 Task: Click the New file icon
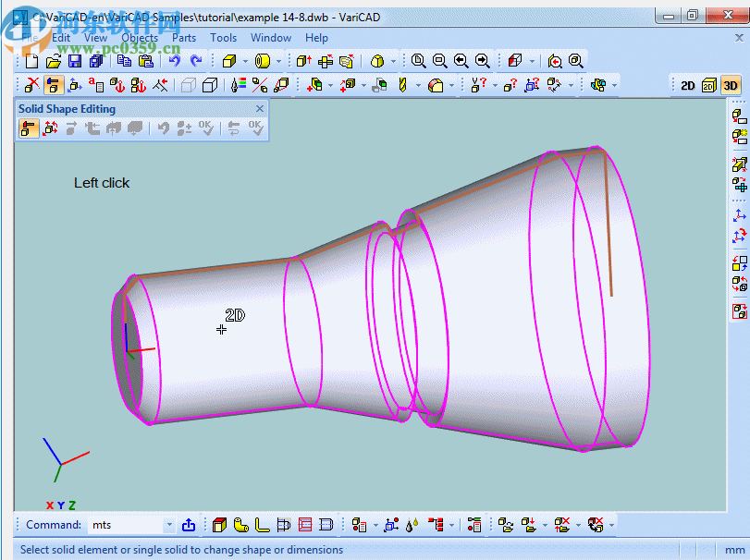(32, 61)
